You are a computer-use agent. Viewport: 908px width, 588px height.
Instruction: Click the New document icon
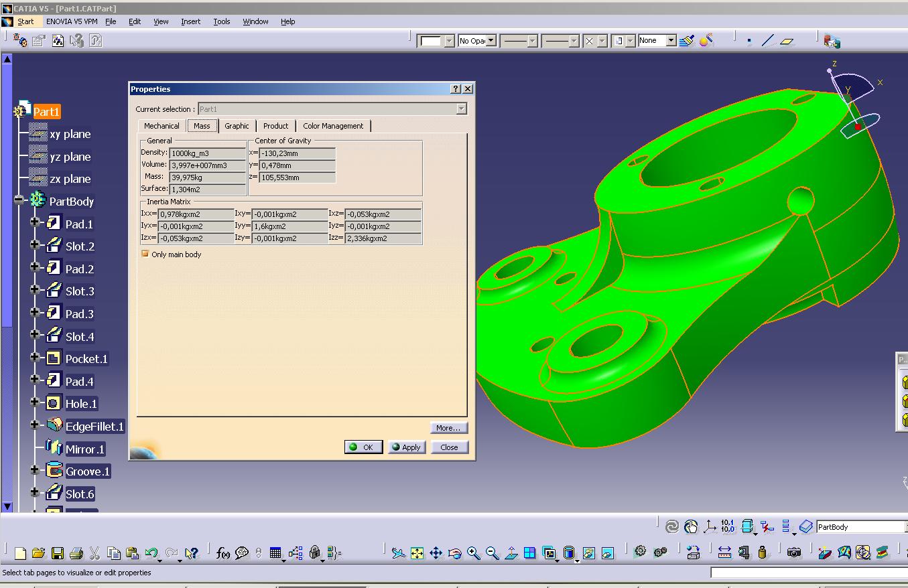(x=20, y=553)
